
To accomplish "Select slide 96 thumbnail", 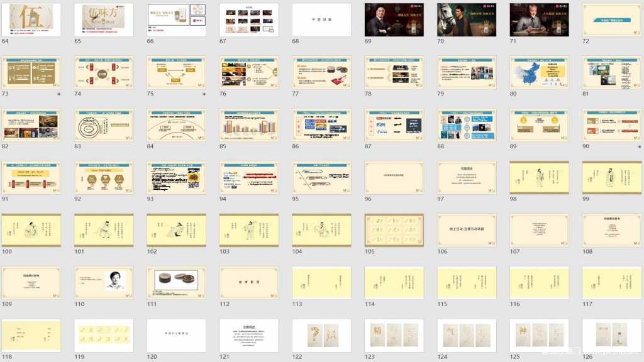I will coord(394,178).
